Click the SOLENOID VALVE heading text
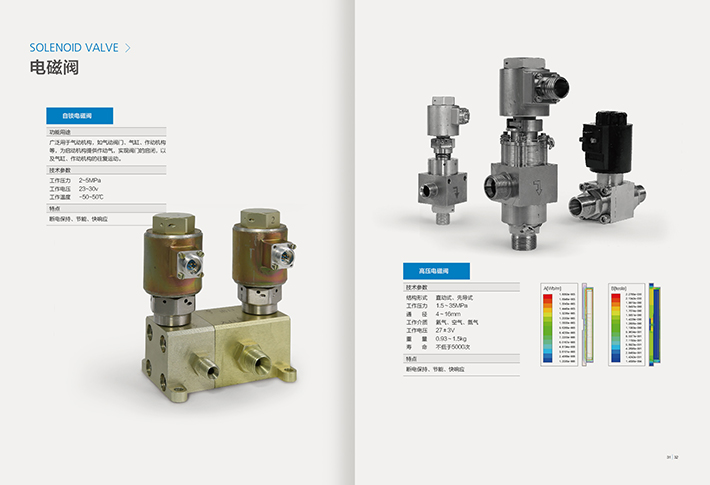710x485 pixels. 74,47
